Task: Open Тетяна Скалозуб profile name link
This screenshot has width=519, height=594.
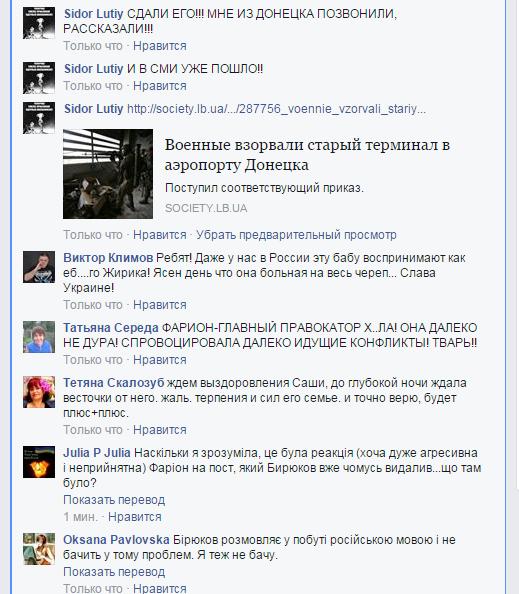Action: pyautogui.click(x=114, y=383)
